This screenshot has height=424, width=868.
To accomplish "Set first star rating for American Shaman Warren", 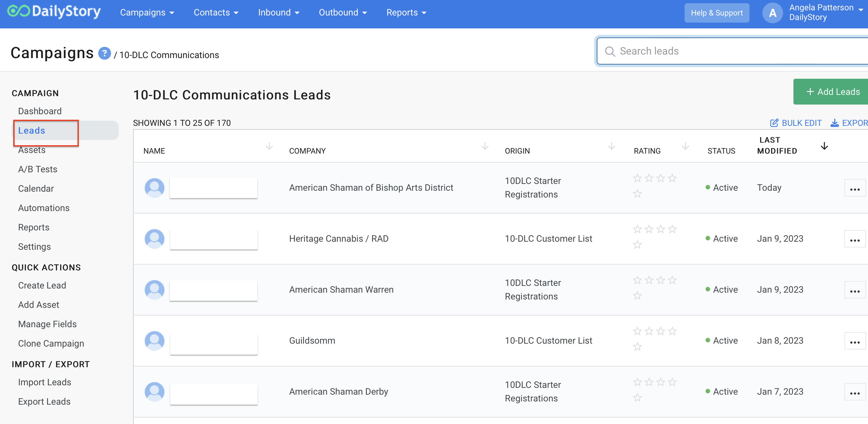I will pos(637,280).
